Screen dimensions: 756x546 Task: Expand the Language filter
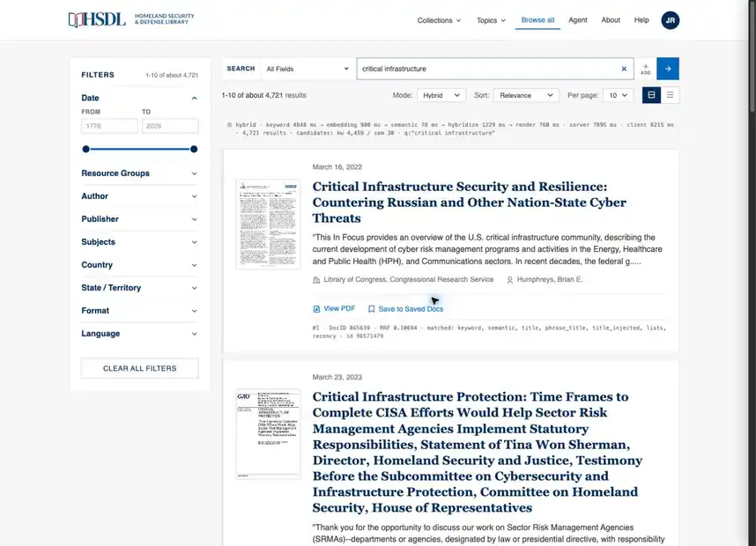(x=140, y=334)
